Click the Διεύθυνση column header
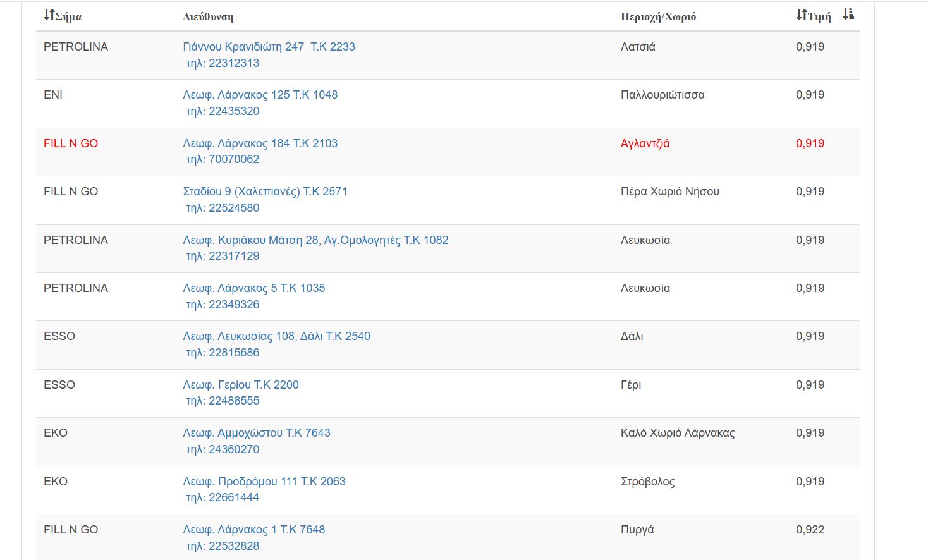The image size is (928, 560). click(208, 16)
